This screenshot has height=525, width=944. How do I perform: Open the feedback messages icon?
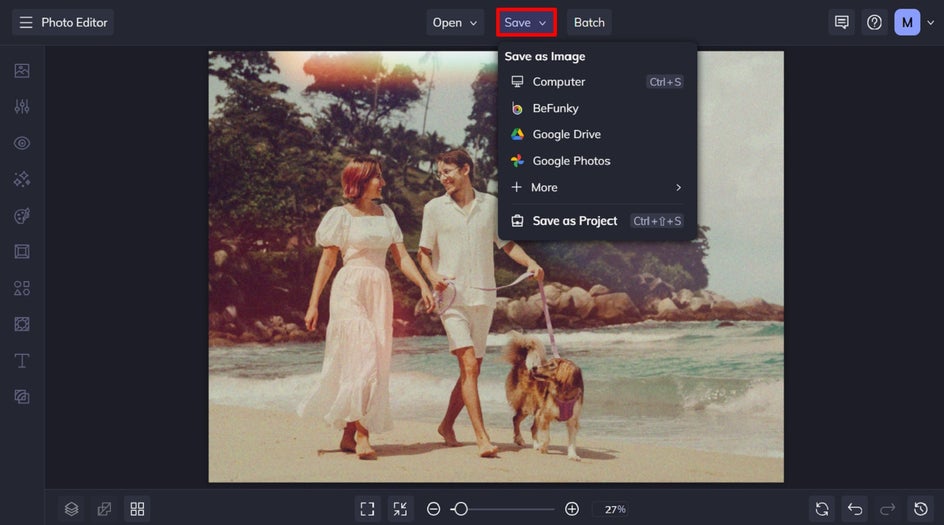(x=842, y=22)
